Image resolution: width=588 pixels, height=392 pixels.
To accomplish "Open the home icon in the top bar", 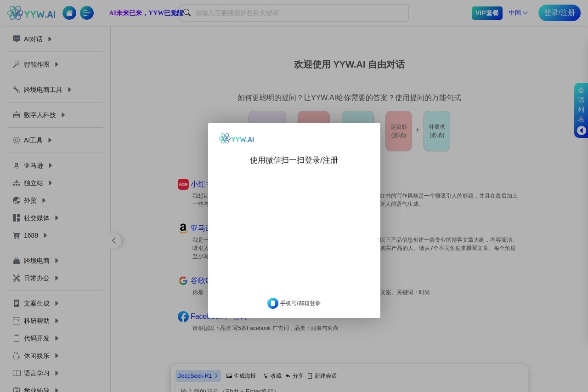I will 69,13.
